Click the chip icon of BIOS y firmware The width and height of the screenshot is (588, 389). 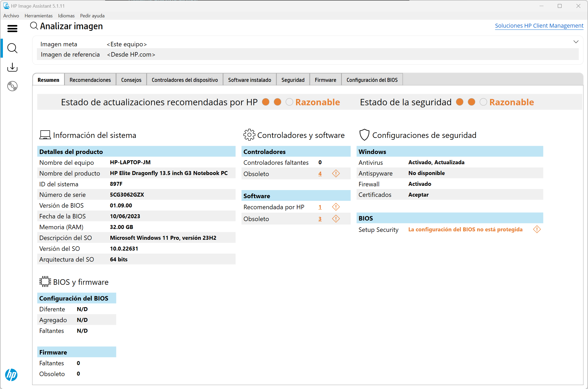click(x=45, y=282)
